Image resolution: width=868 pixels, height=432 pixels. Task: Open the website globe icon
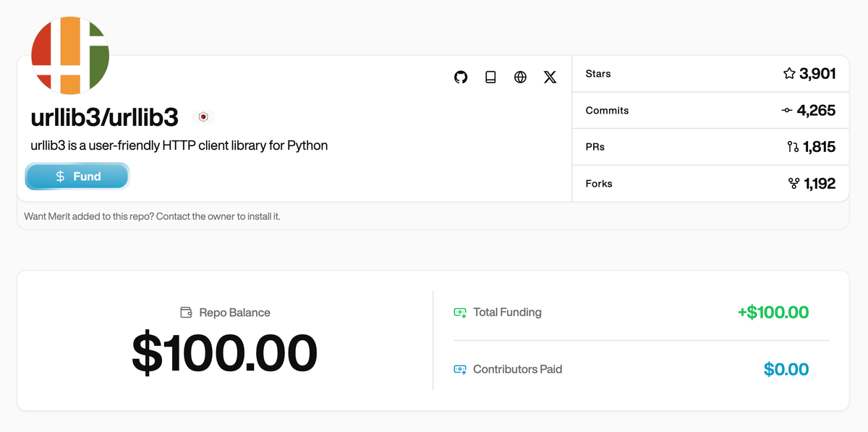tap(520, 77)
